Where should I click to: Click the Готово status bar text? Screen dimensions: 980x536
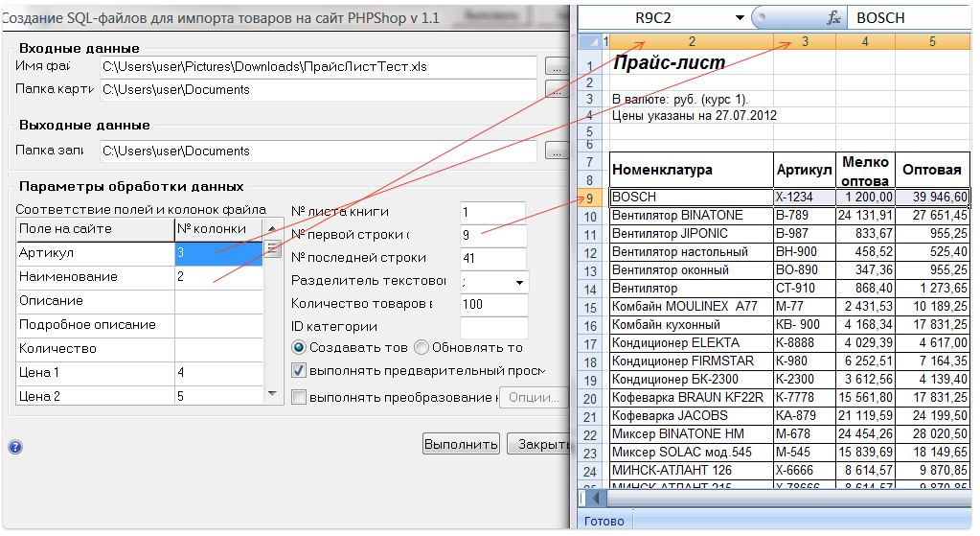pyautogui.click(x=604, y=521)
